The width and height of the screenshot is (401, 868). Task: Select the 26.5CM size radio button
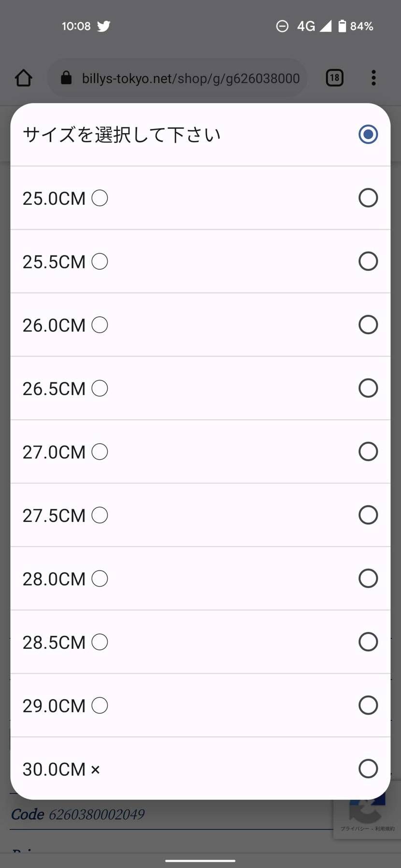368,388
